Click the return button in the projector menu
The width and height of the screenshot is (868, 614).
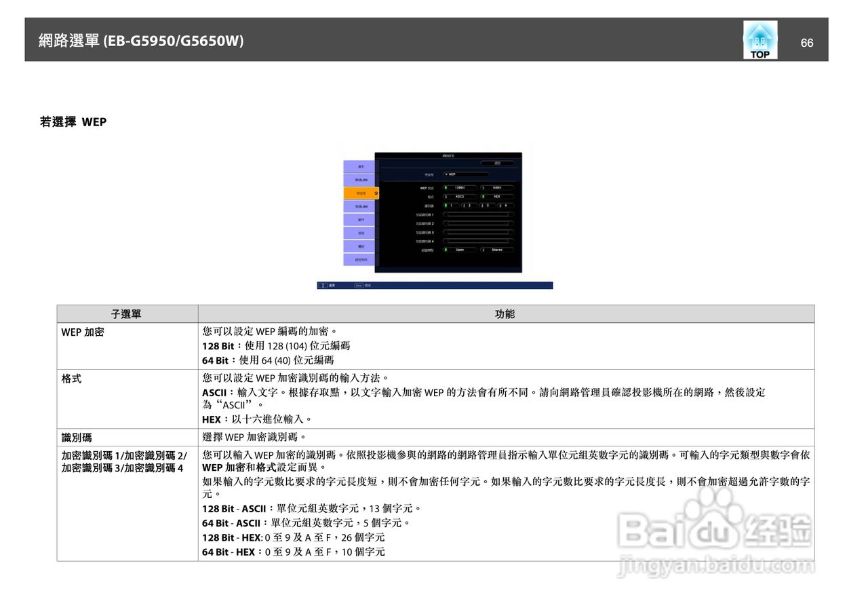point(497,163)
